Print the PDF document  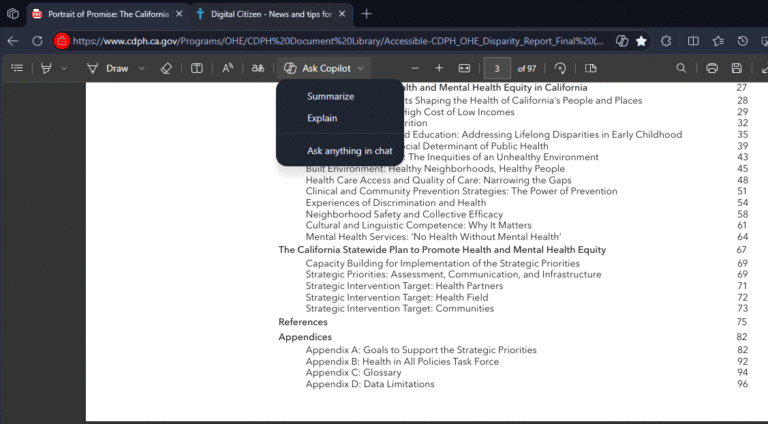[712, 68]
